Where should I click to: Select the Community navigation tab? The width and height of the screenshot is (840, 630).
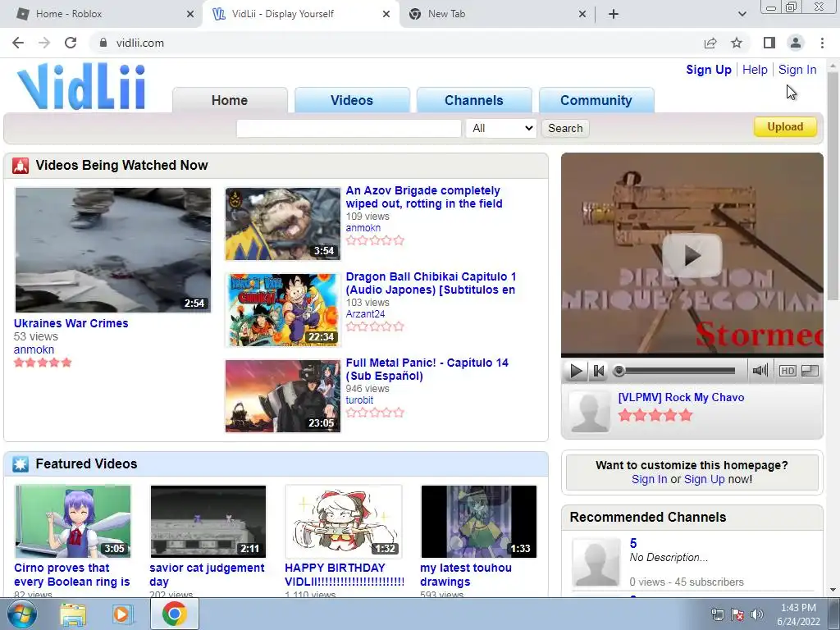click(x=596, y=100)
